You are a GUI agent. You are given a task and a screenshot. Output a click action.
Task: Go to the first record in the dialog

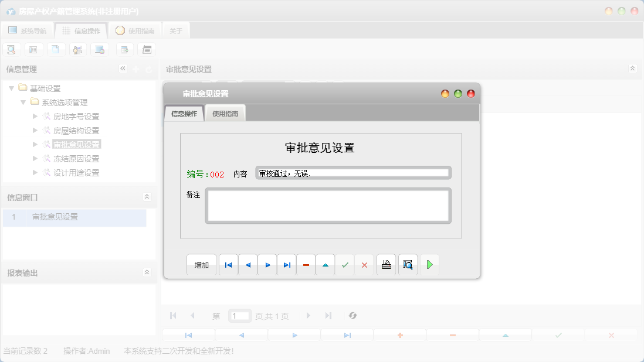coord(228,264)
